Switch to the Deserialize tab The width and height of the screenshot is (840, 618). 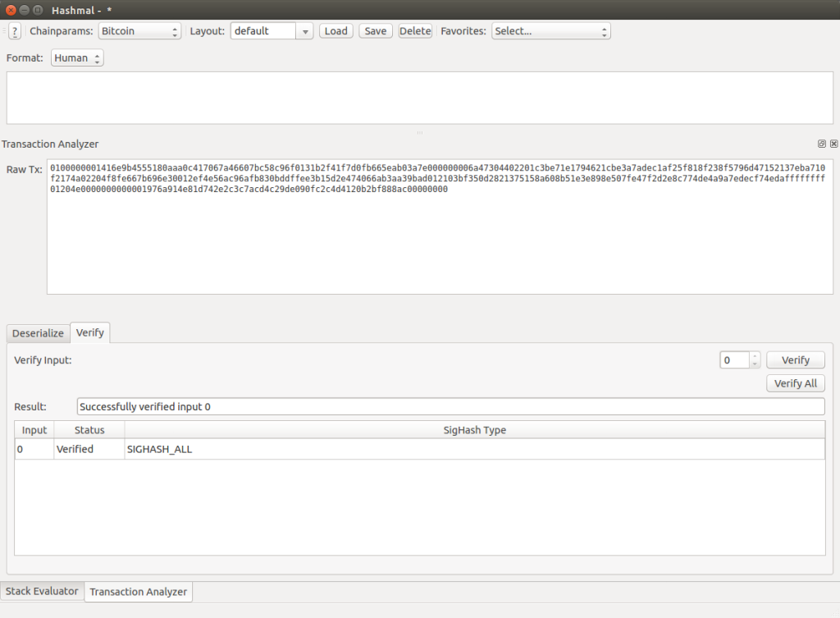(x=38, y=333)
